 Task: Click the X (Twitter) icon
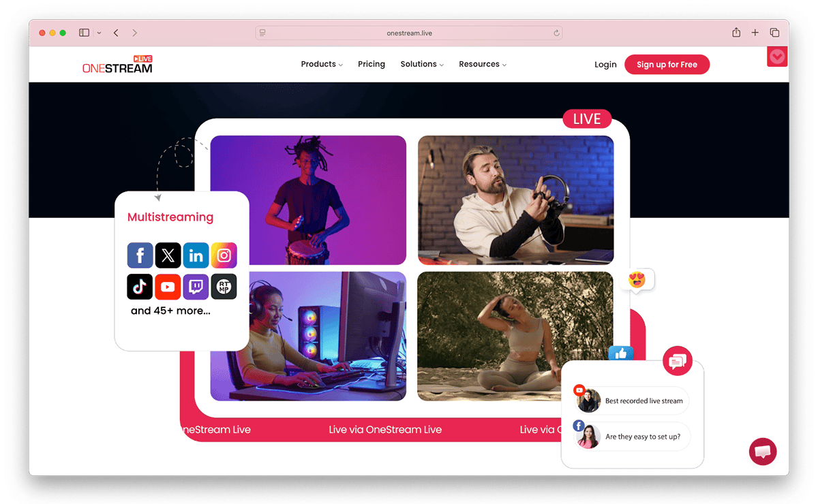pos(168,255)
